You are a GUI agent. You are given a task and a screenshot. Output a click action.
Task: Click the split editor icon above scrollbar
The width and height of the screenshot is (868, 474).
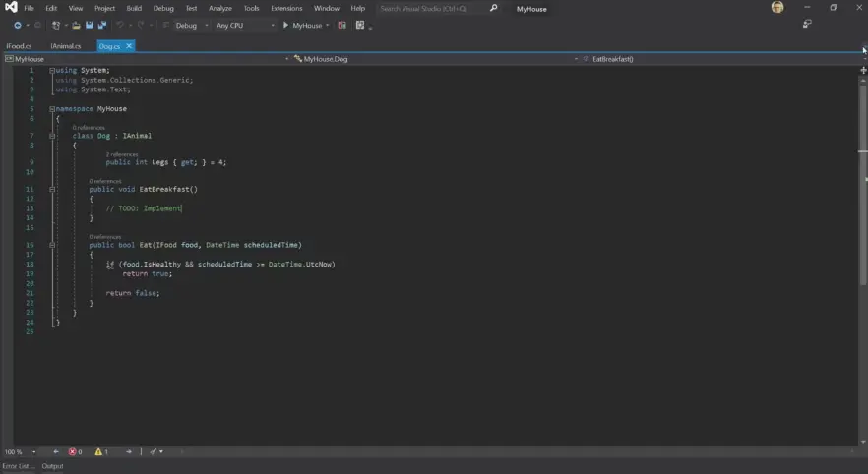click(x=863, y=70)
